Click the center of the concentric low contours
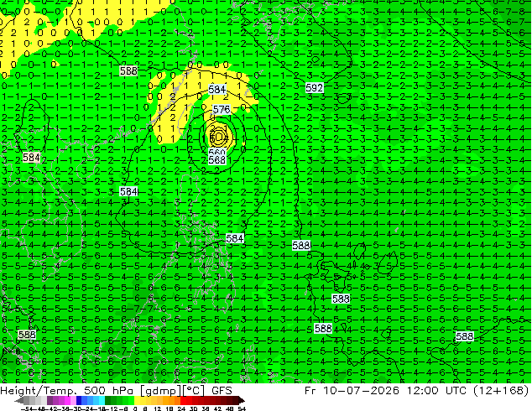Image resolution: width=532 pixels, height=411 pixels. pyautogui.click(x=219, y=138)
